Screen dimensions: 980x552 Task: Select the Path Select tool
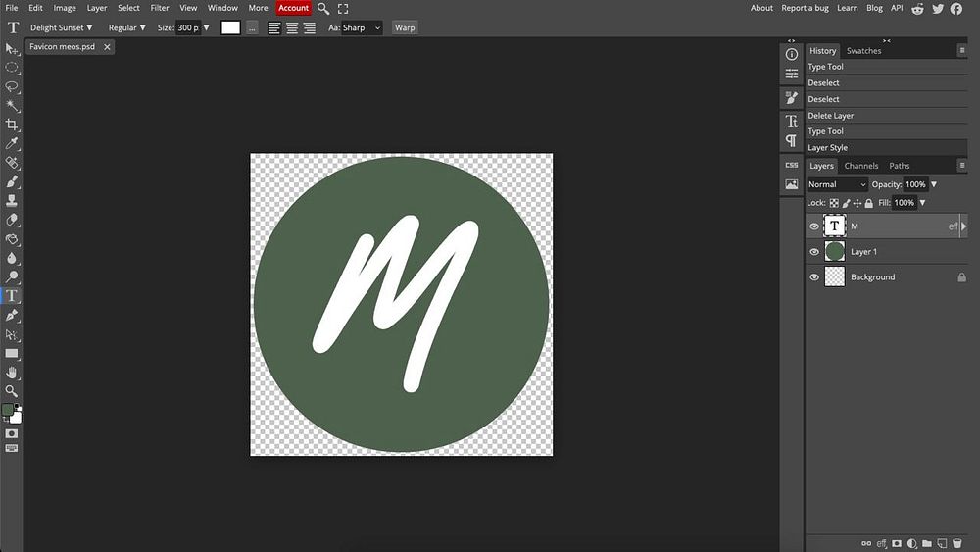(x=11, y=334)
